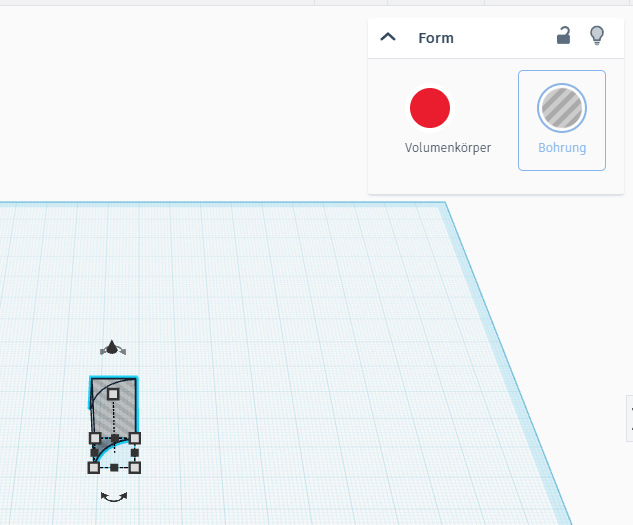This screenshot has height=525, width=633.
Task: Click the white square handle at the shape's front-right base corner
Action: 135,468
